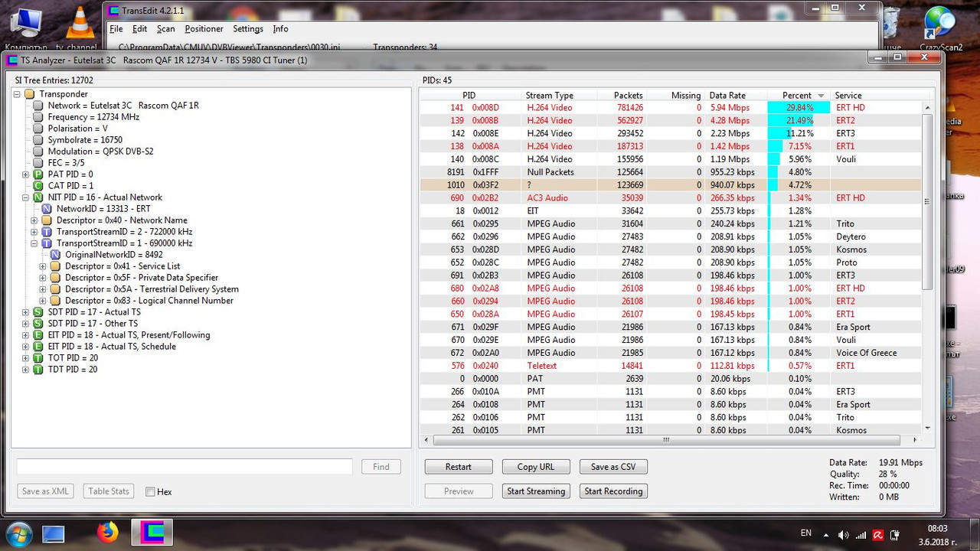
Task: Open the Positioner menu
Action: coord(204,29)
